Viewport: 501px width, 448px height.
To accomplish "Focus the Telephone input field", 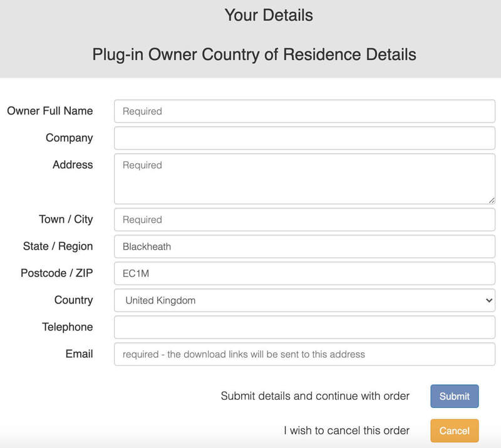I will click(x=304, y=327).
